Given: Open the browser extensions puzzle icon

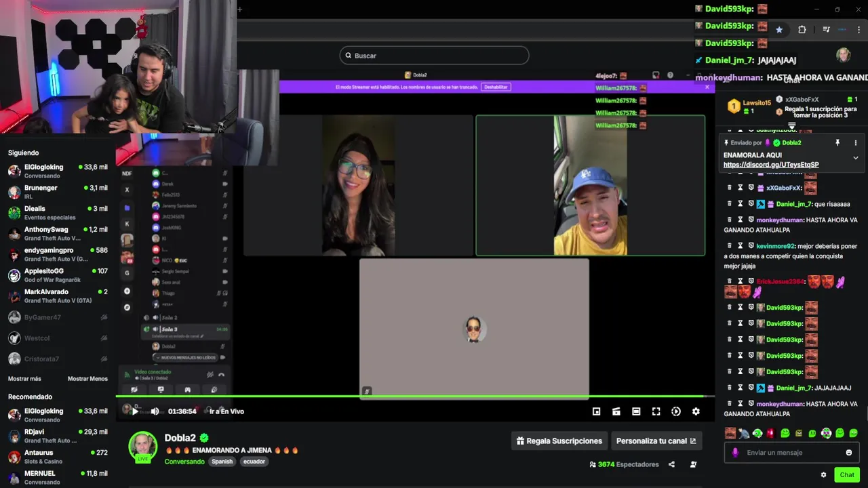Looking at the screenshot, I should pos(802,30).
